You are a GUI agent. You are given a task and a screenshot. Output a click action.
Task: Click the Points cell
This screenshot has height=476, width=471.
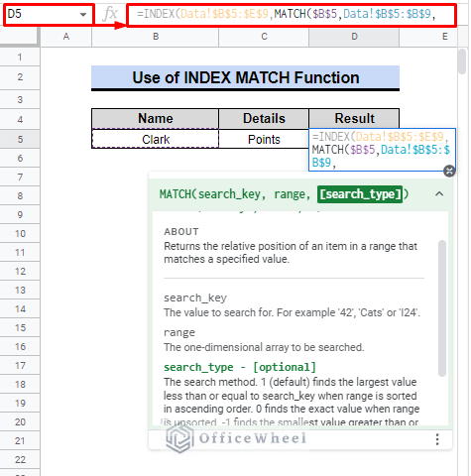pos(264,139)
